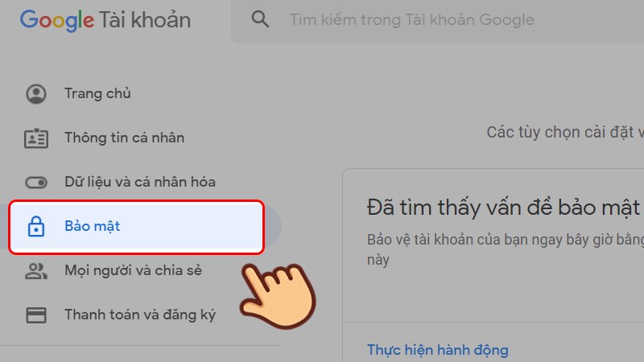
Task: Open the Bảo mật section
Action: pos(136,227)
